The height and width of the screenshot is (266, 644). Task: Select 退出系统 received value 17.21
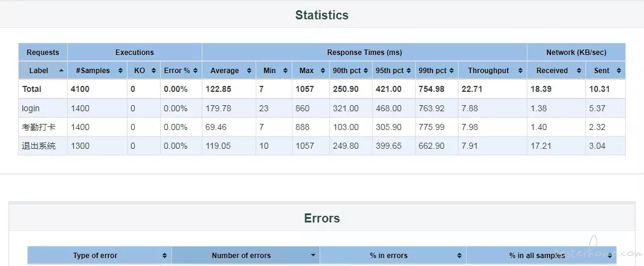click(x=541, y=146)
